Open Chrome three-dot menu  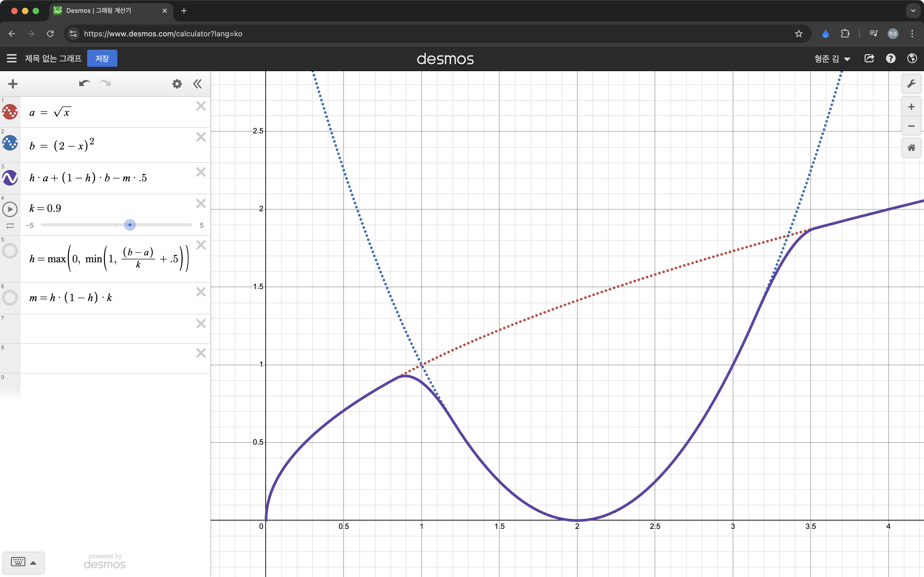tap(912, 34)
